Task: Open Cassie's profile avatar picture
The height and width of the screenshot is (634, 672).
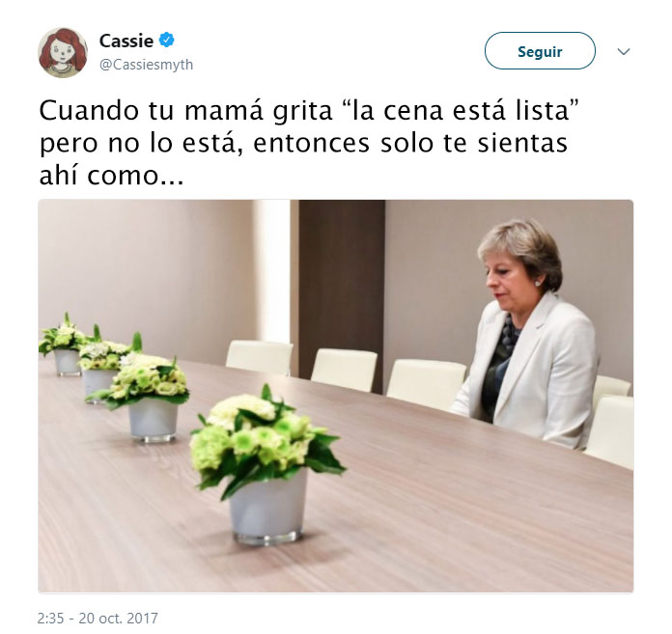Action: point(63,52)
